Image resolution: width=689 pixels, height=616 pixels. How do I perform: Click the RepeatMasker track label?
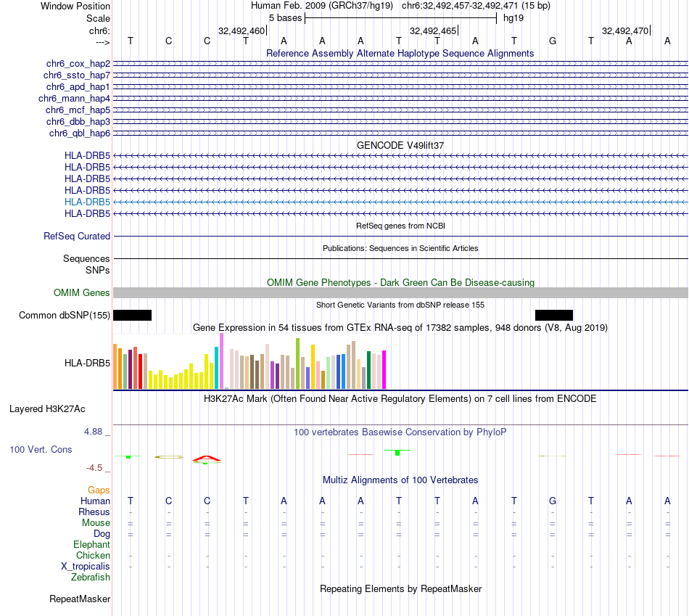(80, 599)
